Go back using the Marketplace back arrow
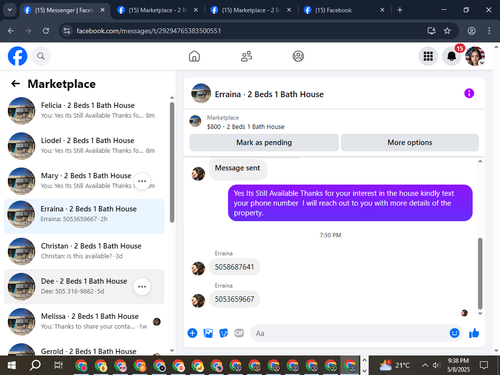This screenshot has height=375, width=500. pos(15,84)
